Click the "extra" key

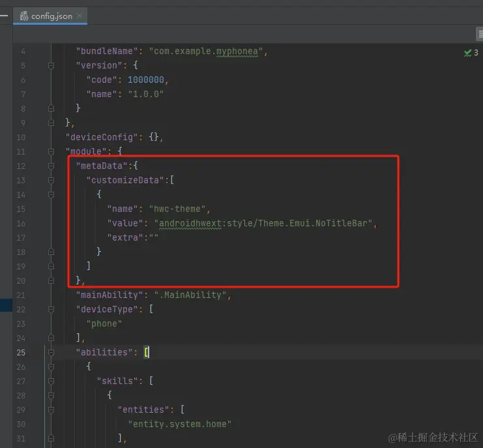pyautogui.click(x=125, y=237)
